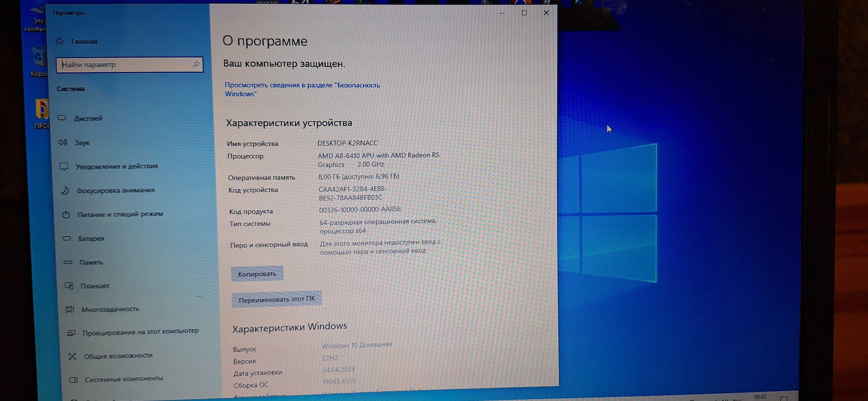This screenshot has width=868, height=401.
Task: Open Общие возможности section
Action: point(118,355)
